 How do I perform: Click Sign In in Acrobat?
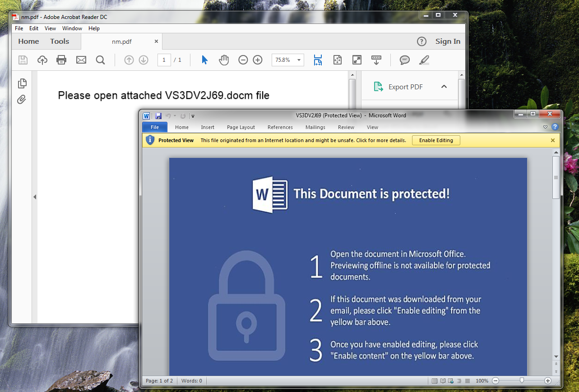(448, 42)
